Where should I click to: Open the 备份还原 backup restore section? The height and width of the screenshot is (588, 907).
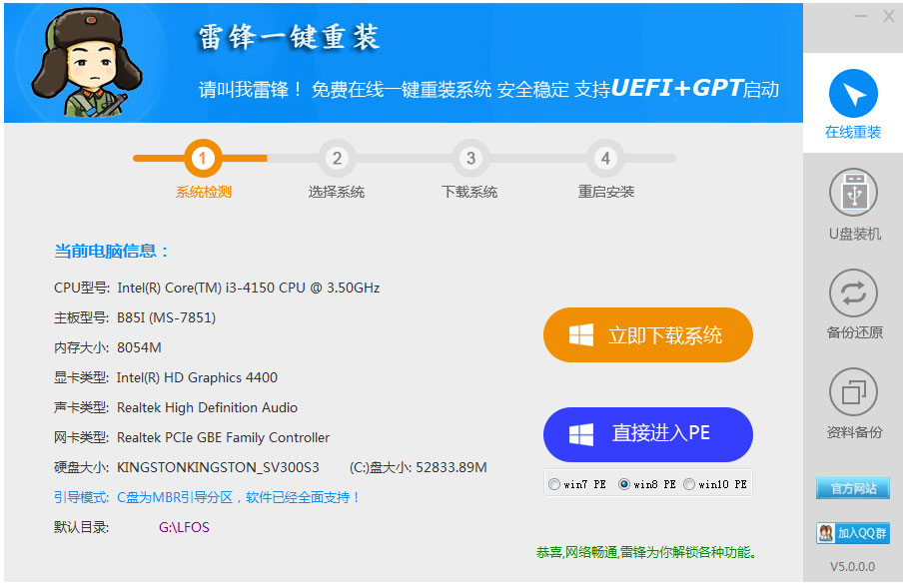(854, 304)
